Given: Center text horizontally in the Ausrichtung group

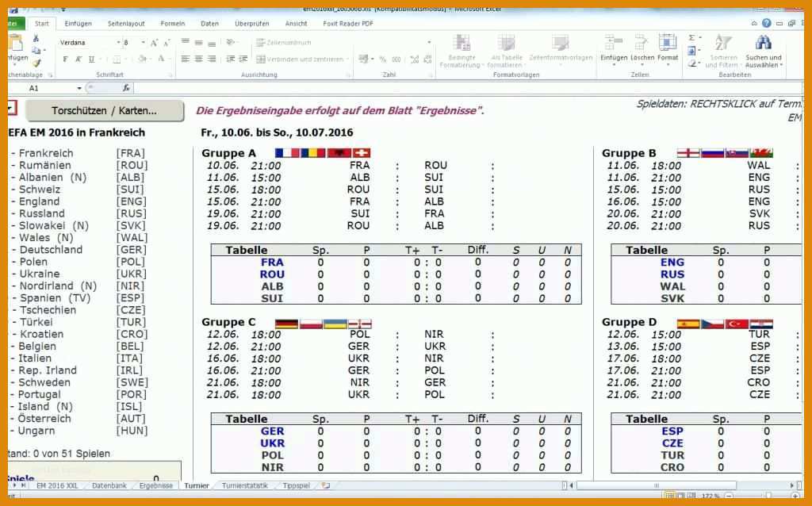Looking at the screenshot, I should coord(198,59).
